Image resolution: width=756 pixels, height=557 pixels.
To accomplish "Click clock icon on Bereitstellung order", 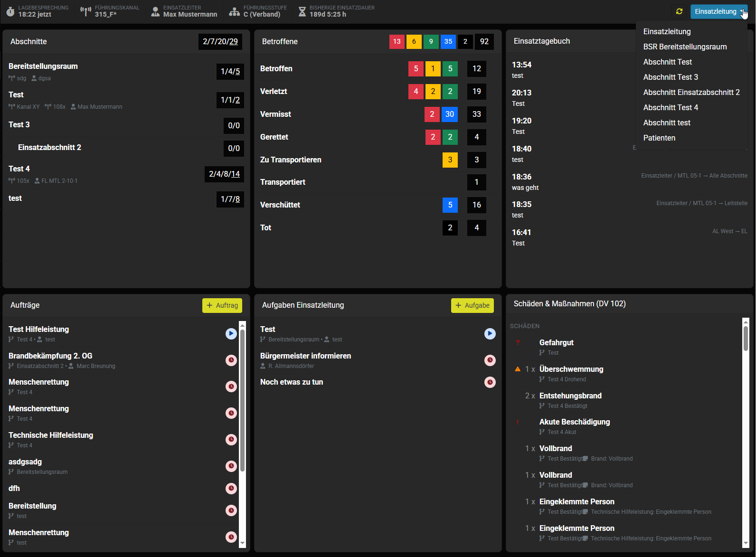I will pos(231,510).
